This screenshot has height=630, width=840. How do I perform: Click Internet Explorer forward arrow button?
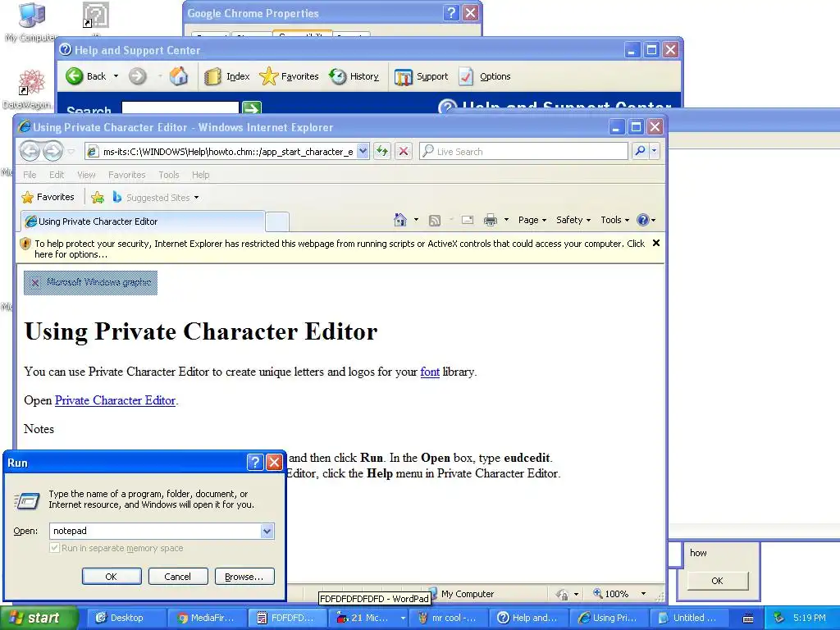point(52,151)
